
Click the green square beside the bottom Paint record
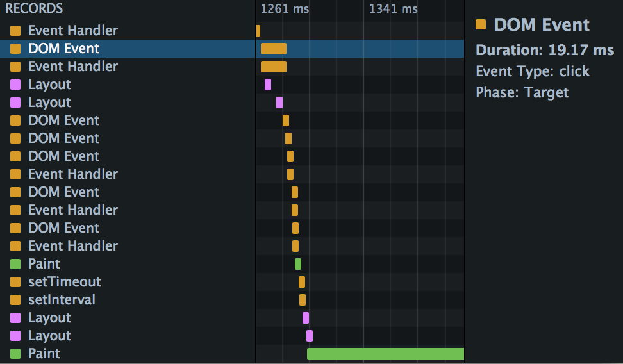click(15, 354)
